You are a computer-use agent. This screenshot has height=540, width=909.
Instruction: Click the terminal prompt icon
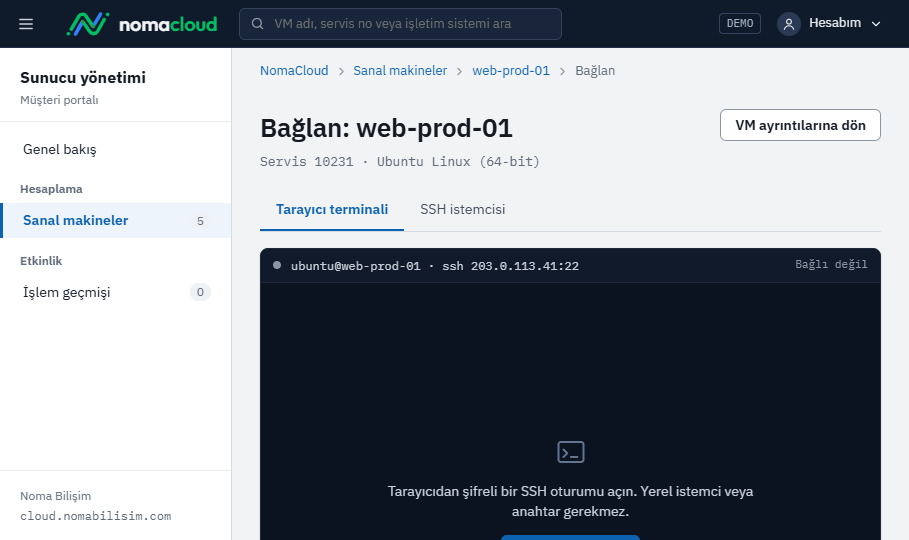(570, 452)
